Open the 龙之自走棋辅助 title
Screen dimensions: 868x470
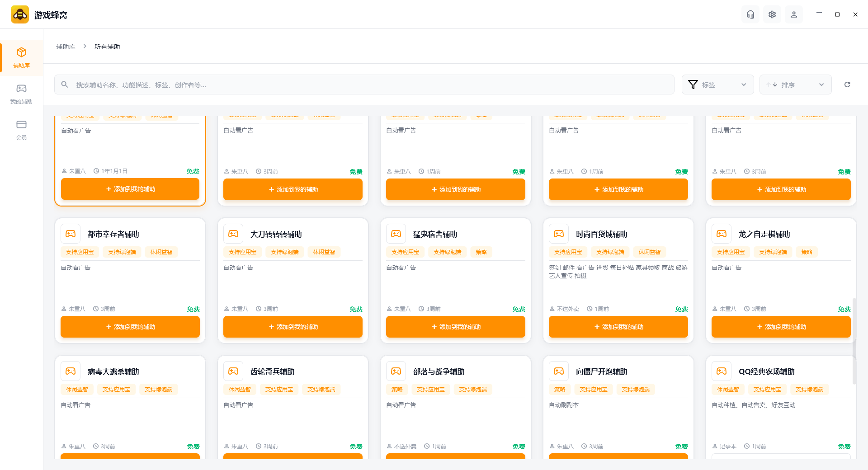764,234
